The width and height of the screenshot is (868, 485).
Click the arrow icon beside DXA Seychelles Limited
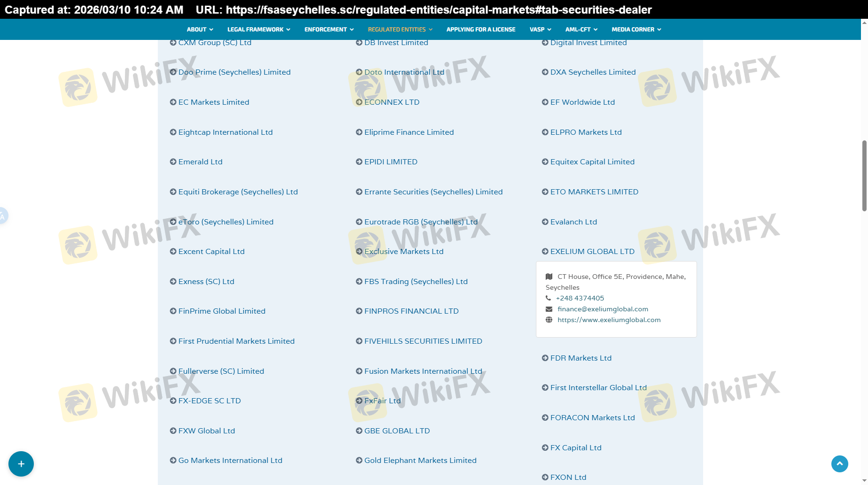coord(545,72)
